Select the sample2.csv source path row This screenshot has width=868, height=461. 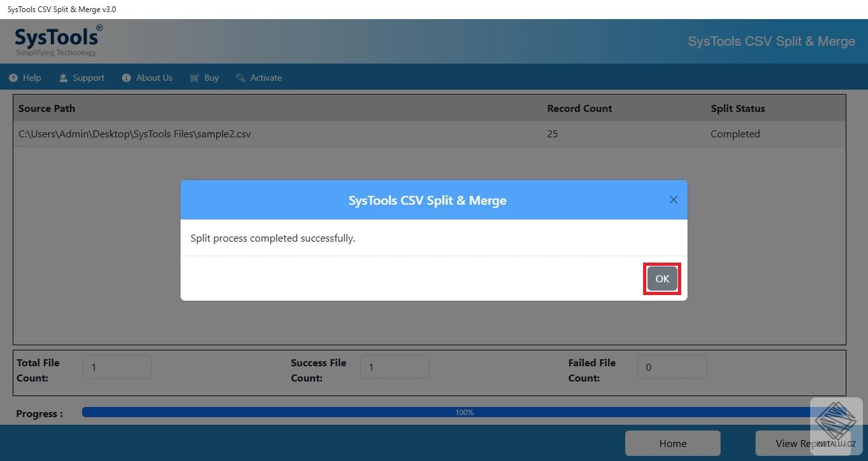click(430, 134)
